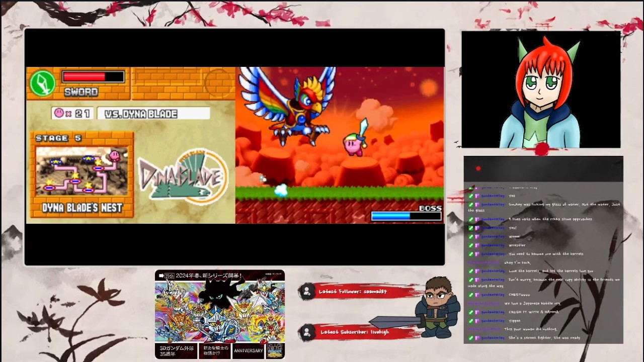Click chat message 'Yippee'
Viewport: 644px width, 362px height.
515,321
